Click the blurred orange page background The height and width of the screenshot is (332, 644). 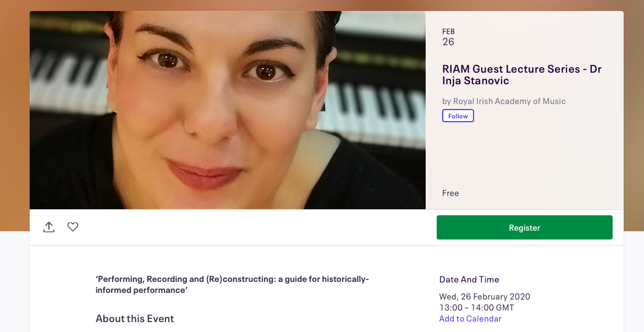(14, 110)
